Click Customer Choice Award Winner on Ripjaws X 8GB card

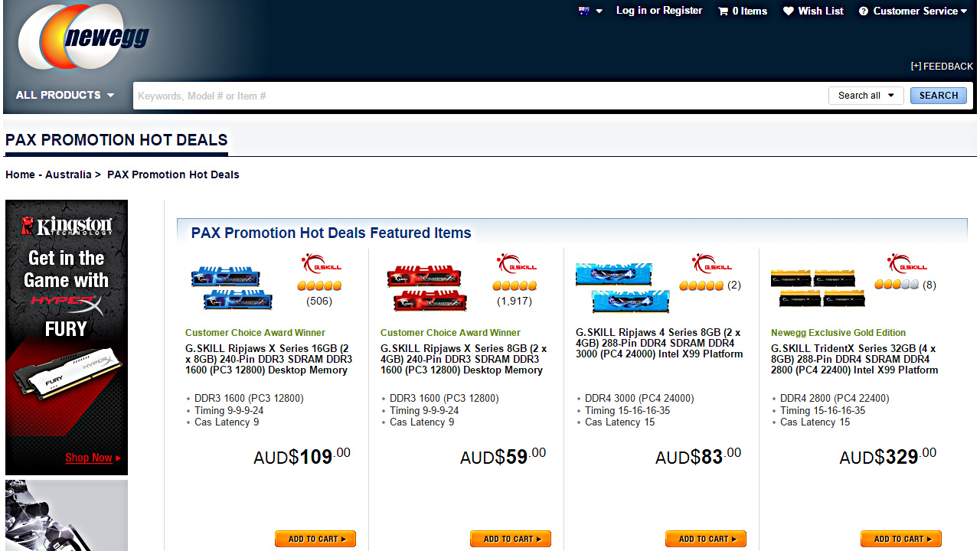pyautogui.click(x=450, y=333)
